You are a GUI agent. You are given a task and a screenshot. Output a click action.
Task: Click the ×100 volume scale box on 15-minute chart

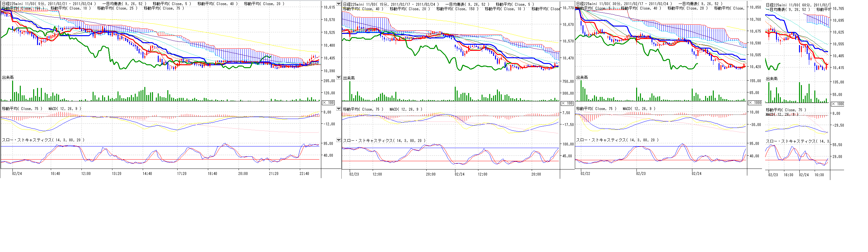[x=567, y=103]
